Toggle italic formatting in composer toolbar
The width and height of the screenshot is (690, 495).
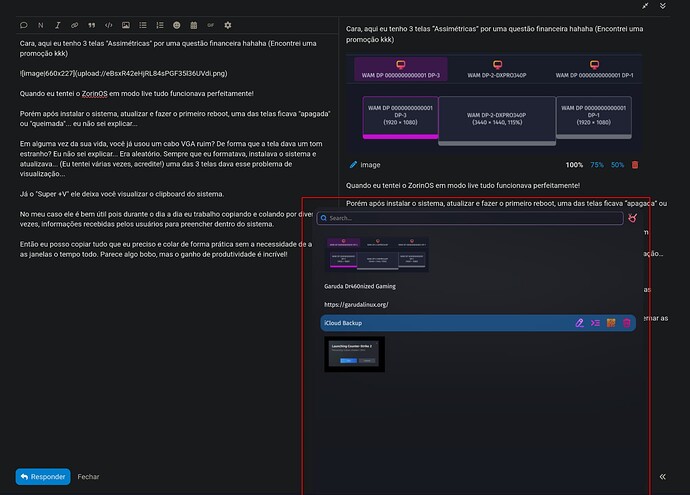point(58,24)
